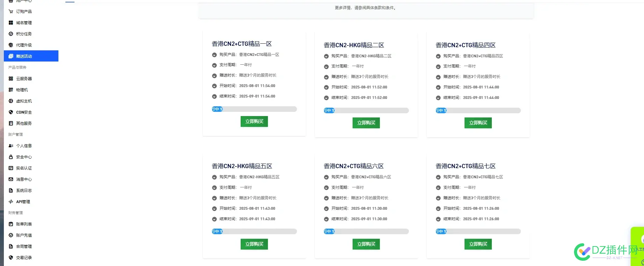This screenshot has height=266, width=644.
Task: Click start time 2025-08-01 11:44:00
Action: click(481, 87)
